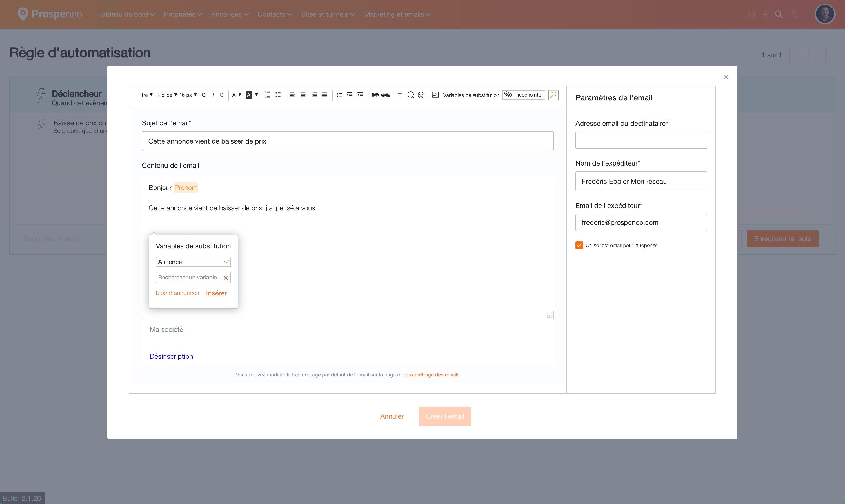Clear the variable search with the X icon
845x504 pixels.
(226, 278)
